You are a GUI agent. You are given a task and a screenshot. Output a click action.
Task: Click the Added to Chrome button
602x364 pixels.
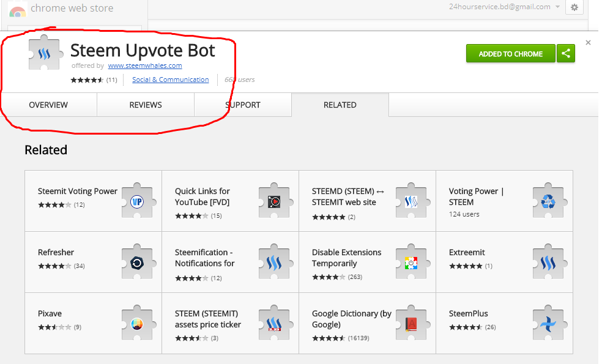pos(511,53)
